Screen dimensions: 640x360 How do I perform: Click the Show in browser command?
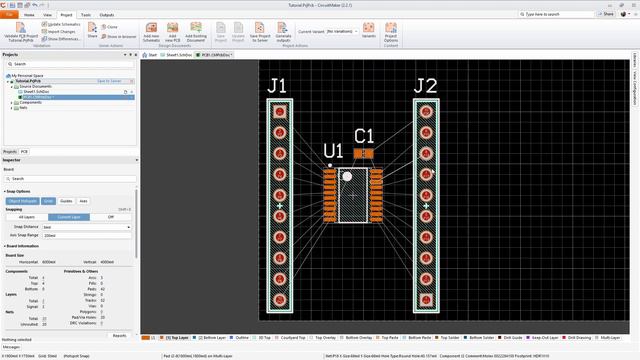point(118,36)
